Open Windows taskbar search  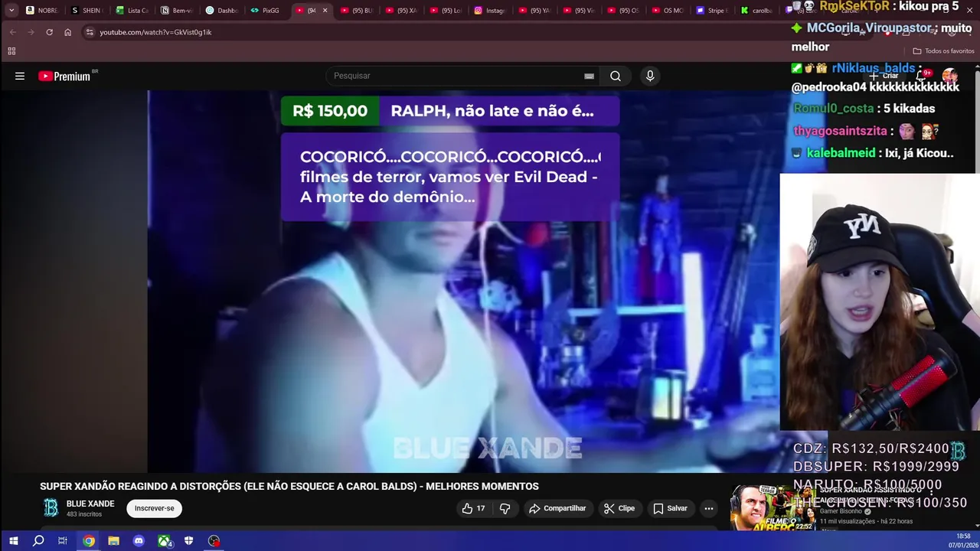(38, 541)
